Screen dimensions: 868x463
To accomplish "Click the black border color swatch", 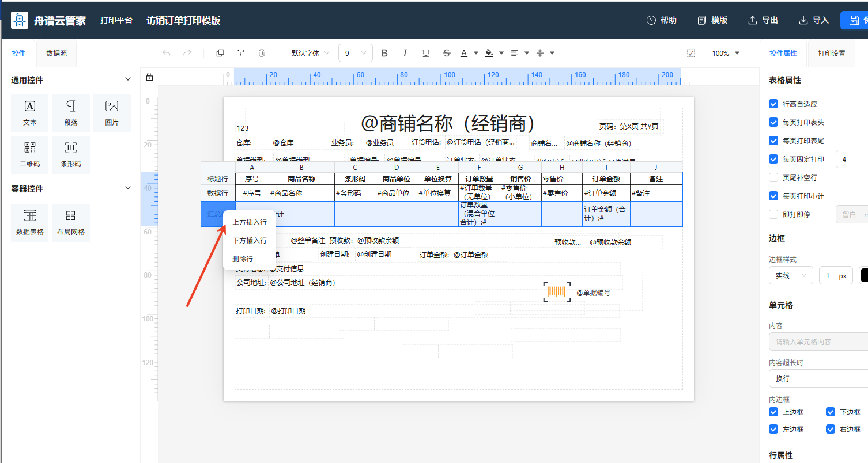I will click(x=864, y=276).
